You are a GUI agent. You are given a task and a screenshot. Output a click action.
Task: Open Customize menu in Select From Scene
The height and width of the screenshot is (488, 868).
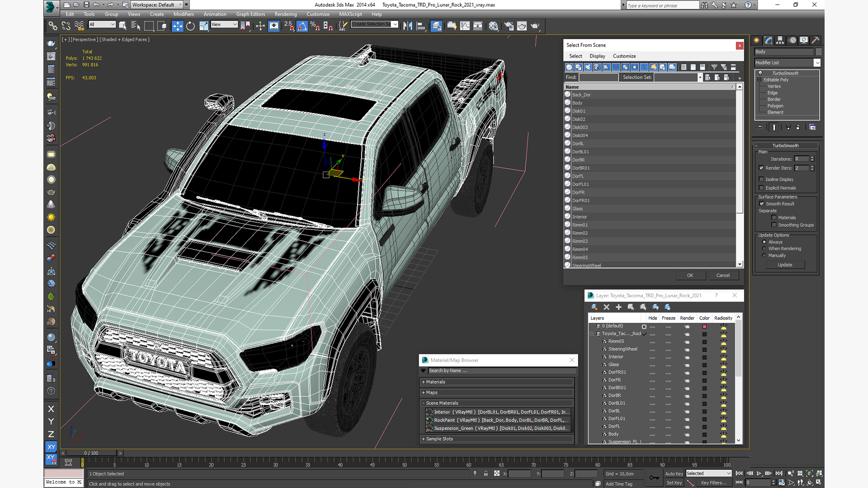(x=624, y=56)
